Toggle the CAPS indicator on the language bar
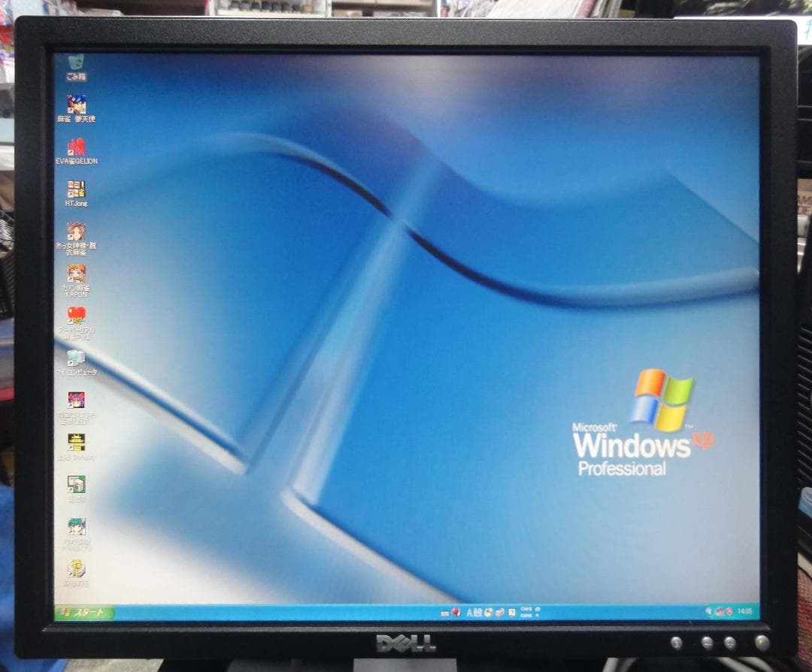 pyautogui.click(x=525, y=609)
